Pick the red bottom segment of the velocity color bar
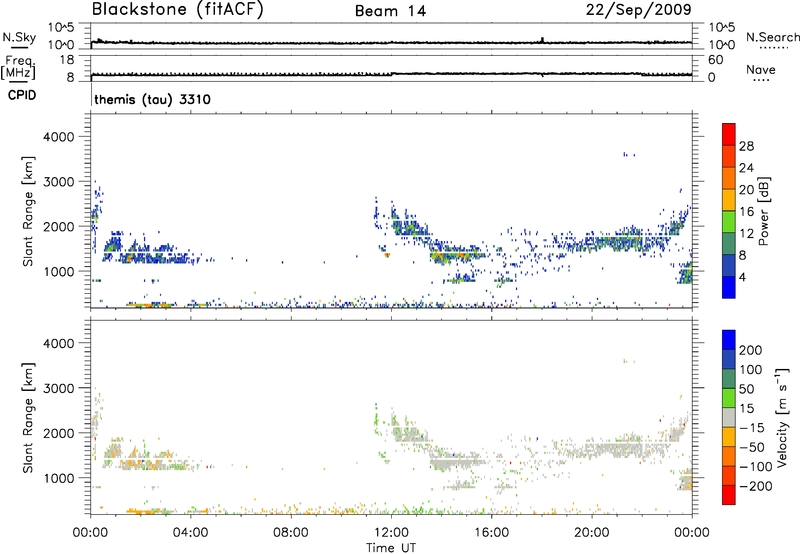The width and height of the screenshot is (800, 554). pyautogui.click(x=729, y=495)
